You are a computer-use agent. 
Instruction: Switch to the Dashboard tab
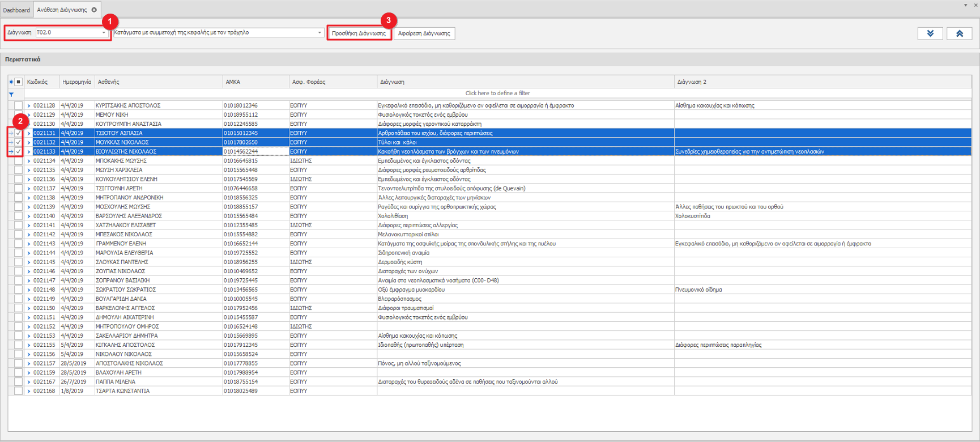16,10
